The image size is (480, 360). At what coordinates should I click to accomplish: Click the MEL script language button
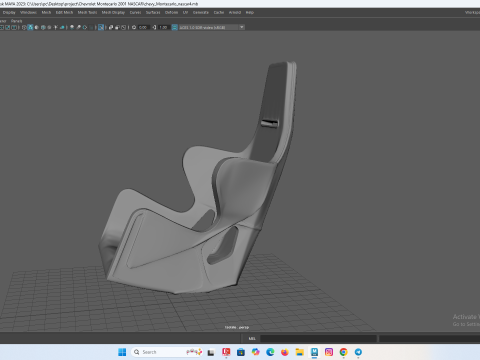[252, 338]
